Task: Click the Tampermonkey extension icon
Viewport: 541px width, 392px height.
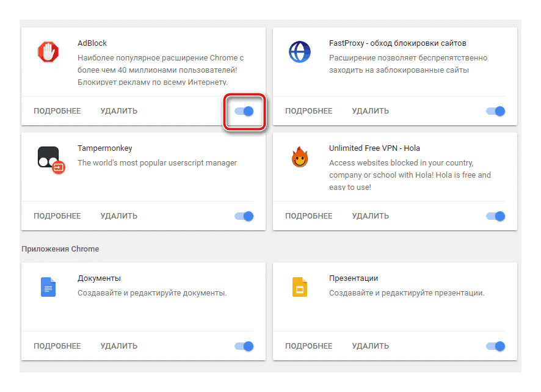Action: (x=49, y=158)
